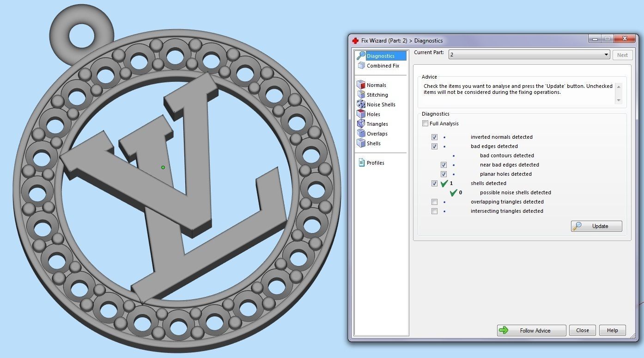Click the Combined Fix cube icon
644x358 pixels.
click(361, 66)
